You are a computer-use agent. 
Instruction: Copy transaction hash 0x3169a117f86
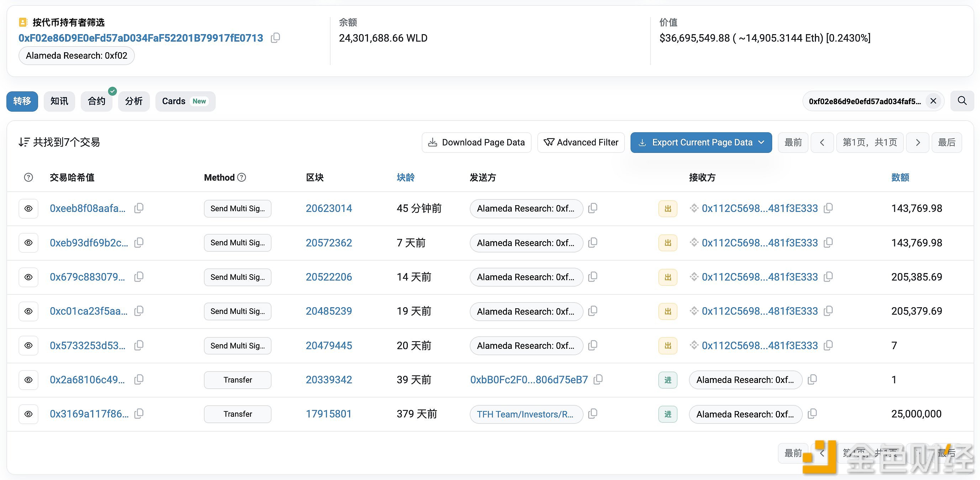click(x=139, y=414)
